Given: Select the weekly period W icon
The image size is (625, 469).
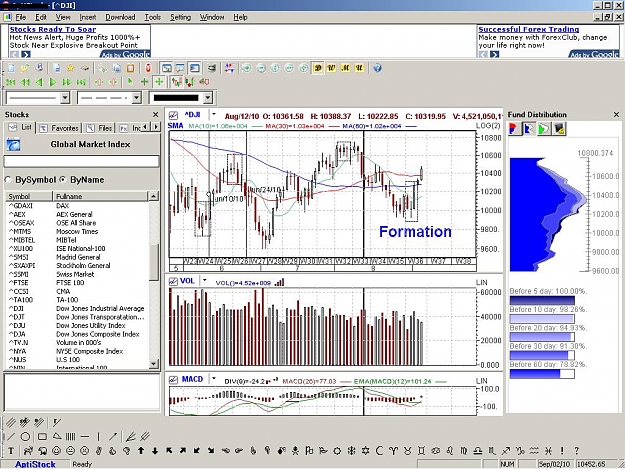Looking at the screenshot, I should (x=331, y=68).
